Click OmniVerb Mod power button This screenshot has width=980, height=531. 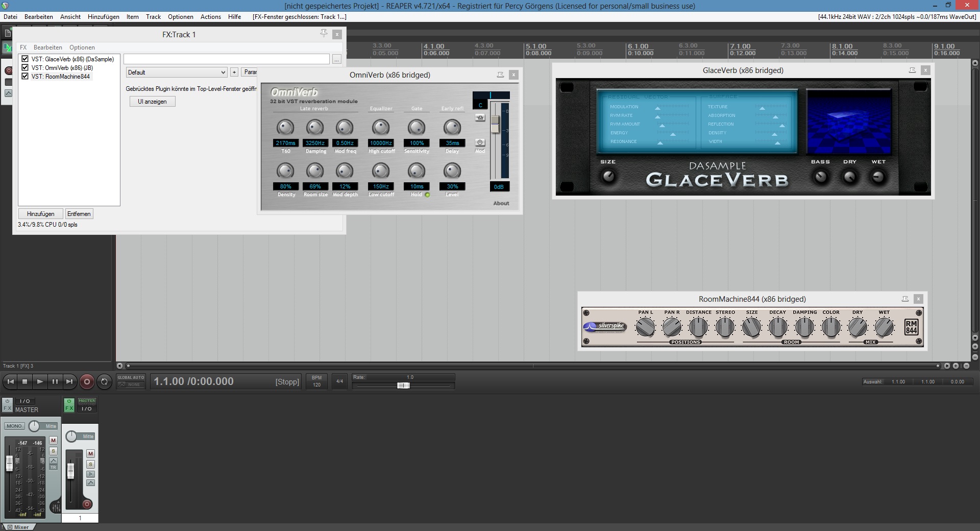click(480, 142)
